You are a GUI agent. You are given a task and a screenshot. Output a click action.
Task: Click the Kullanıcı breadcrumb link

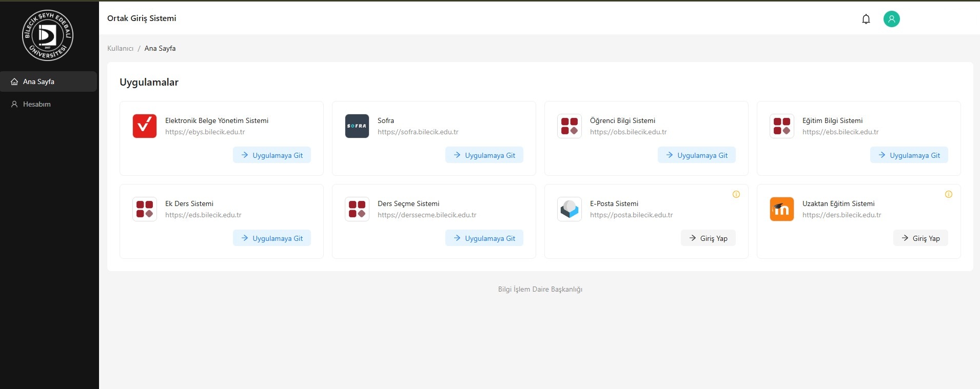(120, 48)
